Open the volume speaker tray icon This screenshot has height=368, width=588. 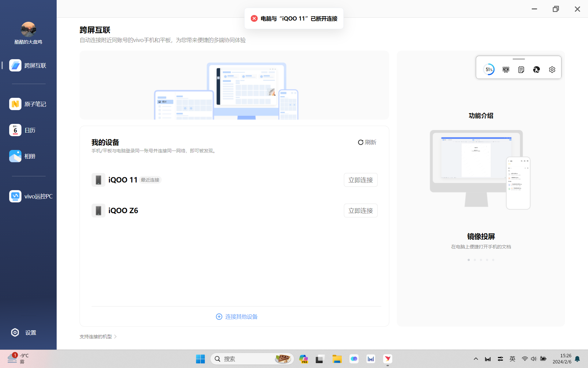click(534, 359)
